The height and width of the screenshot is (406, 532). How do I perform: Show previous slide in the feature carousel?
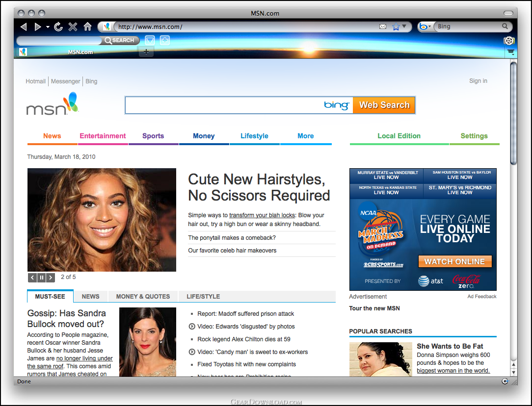click(x=32, y=278)
